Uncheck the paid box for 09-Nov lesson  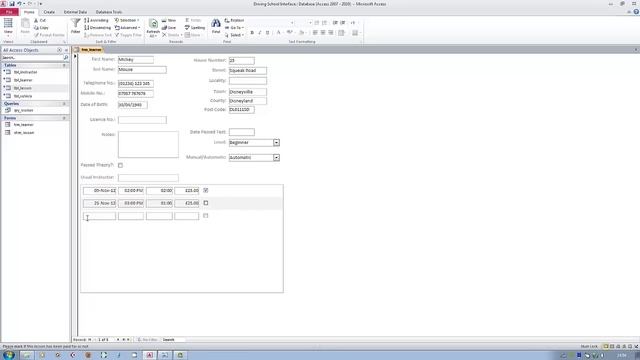(206, 190)
